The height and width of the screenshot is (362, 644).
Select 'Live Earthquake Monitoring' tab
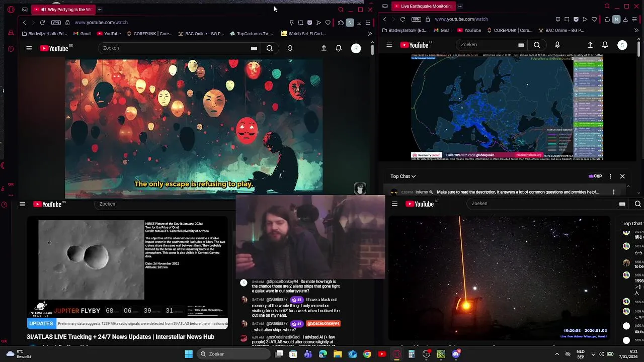[x=423, y=6]
